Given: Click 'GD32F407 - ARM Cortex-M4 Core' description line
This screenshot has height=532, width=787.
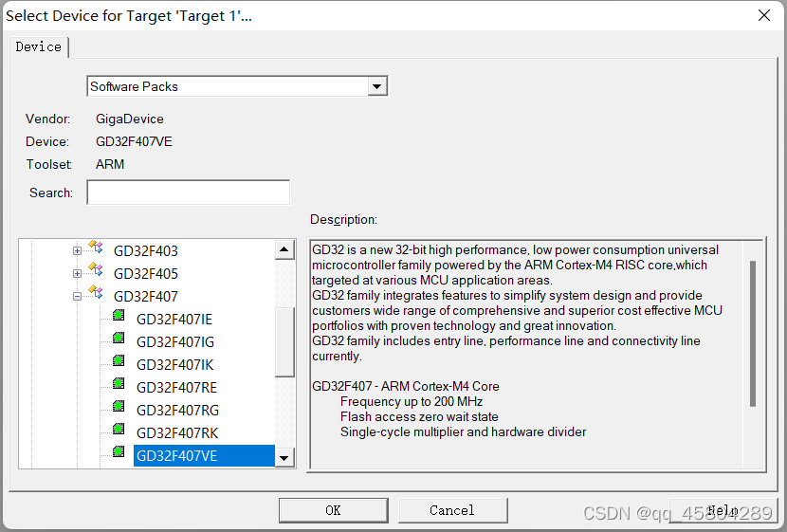Looking at the screenshot, I should (406, 387).
